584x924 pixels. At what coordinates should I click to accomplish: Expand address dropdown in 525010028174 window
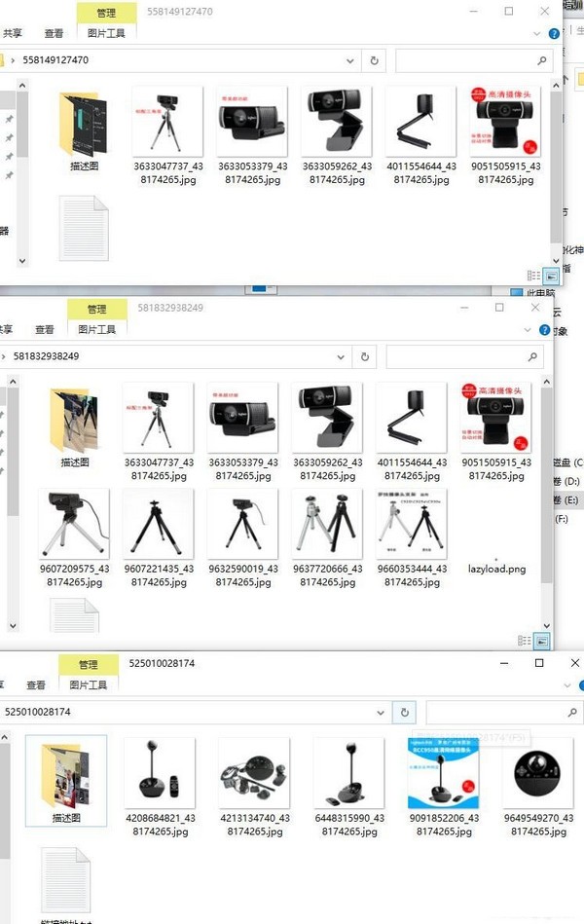tap(381, 713)
